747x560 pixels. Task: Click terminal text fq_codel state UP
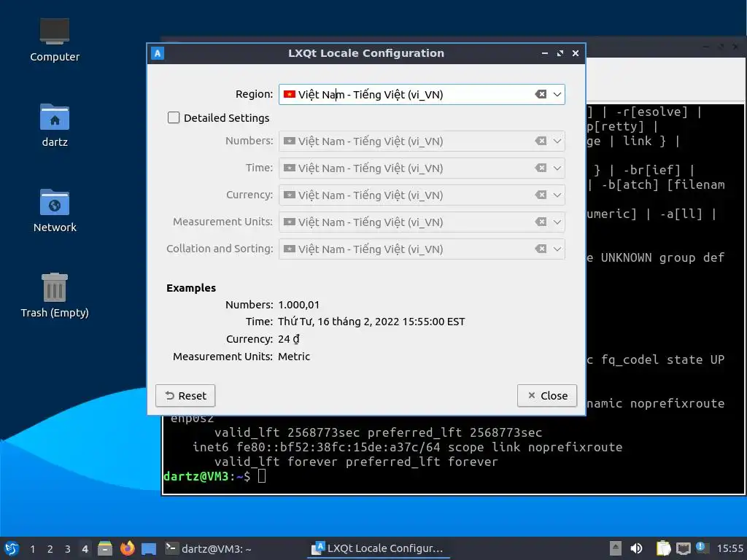click(x=662, y=360)
